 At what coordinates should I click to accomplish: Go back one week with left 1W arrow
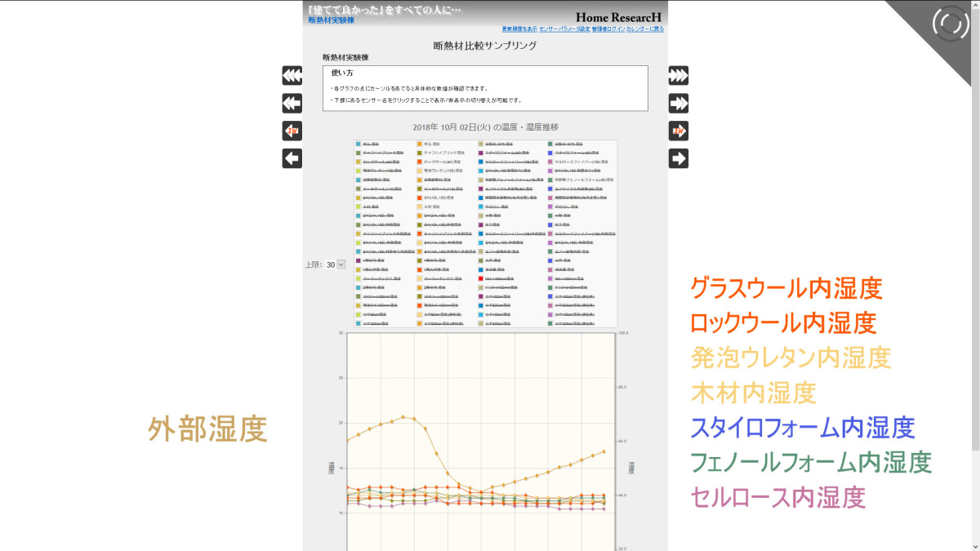(292, 131)
